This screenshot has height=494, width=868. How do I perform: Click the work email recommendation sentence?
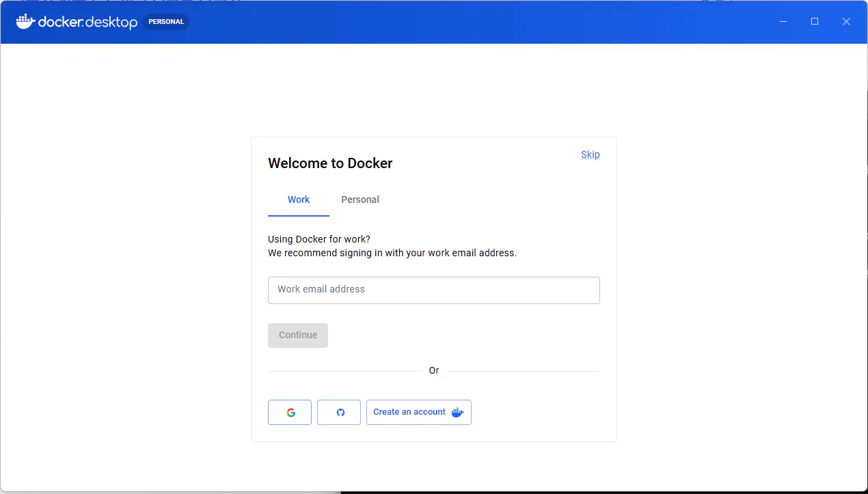[x=392, y=253]
